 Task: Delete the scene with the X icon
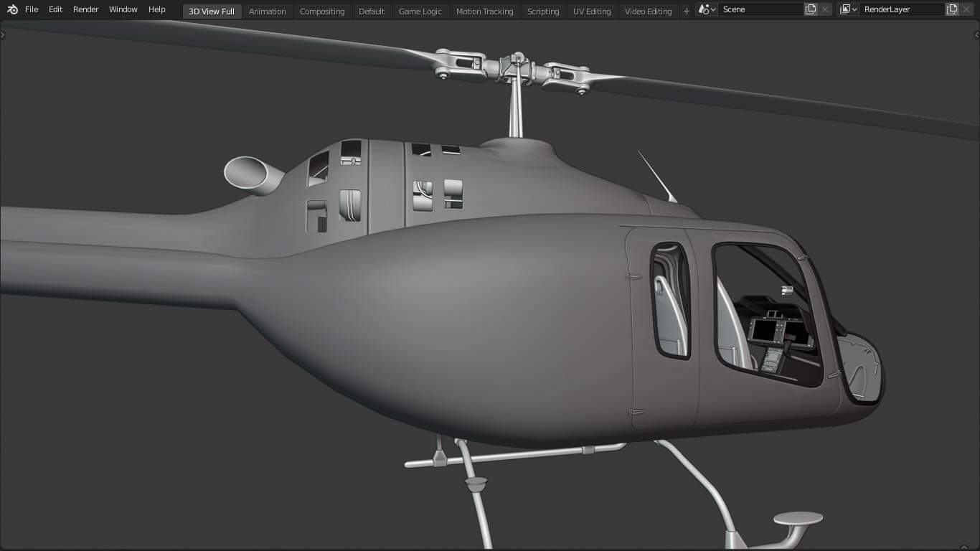pyautogui.click(x=825, y=9)
